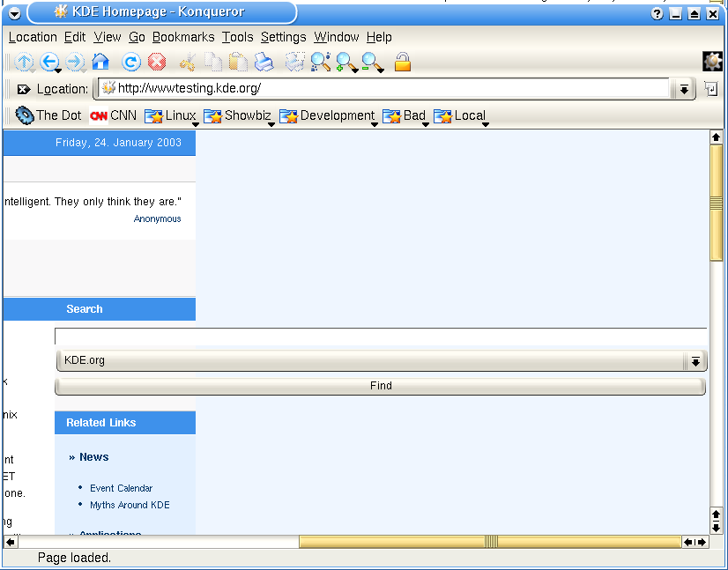Open the Event Calendar link
728x570 pixels.
point(121,488)
